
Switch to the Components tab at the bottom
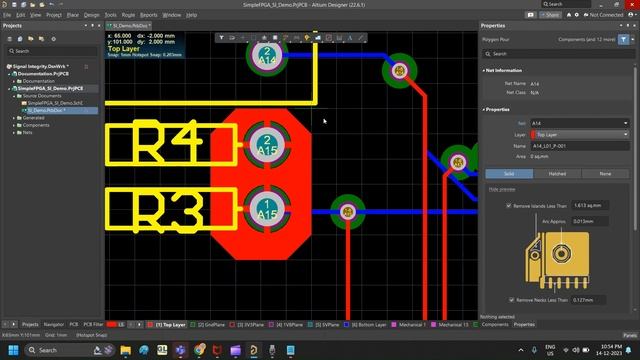click(495, 324)
